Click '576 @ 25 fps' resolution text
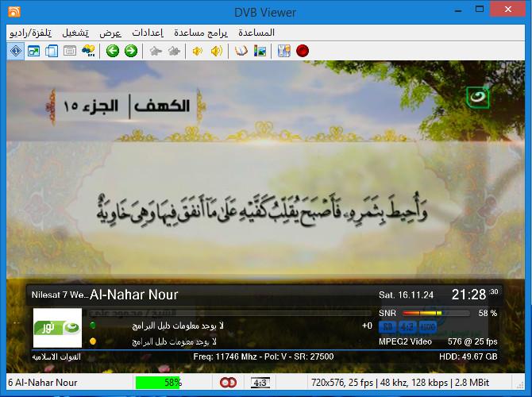Screen dimensions: 532x397 (472, 341)
